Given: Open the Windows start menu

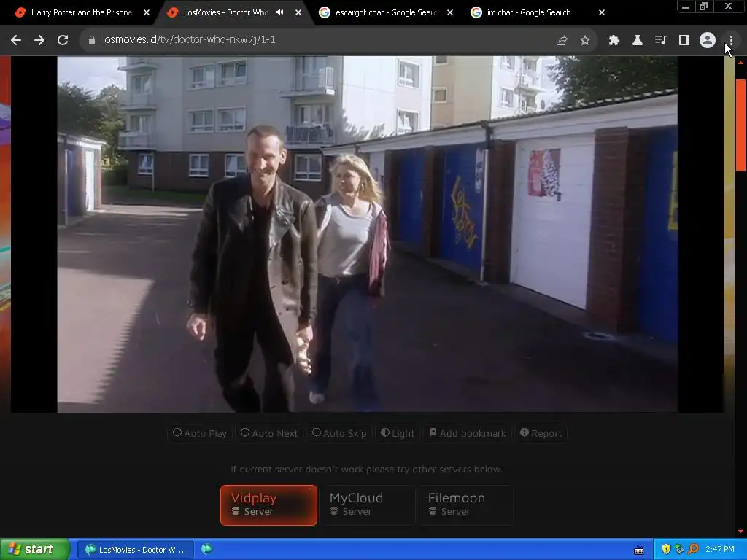Looking at the screenshot, I should (x=35, y=550).
